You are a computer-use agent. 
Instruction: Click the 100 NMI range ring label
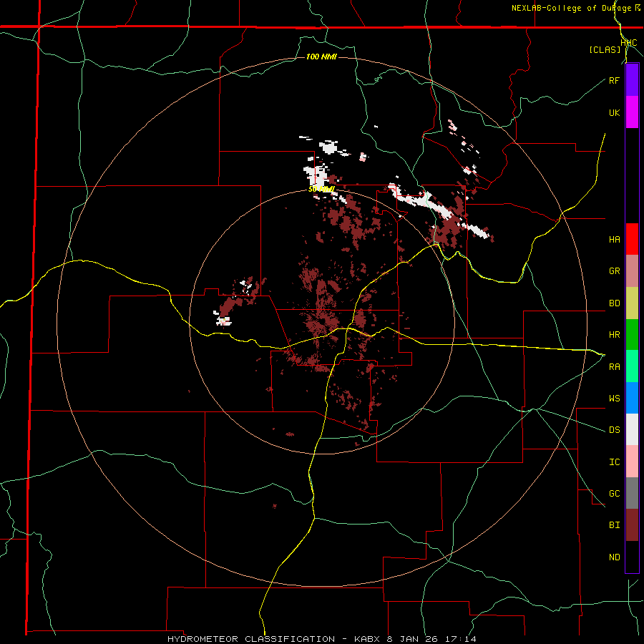point(321,57)
